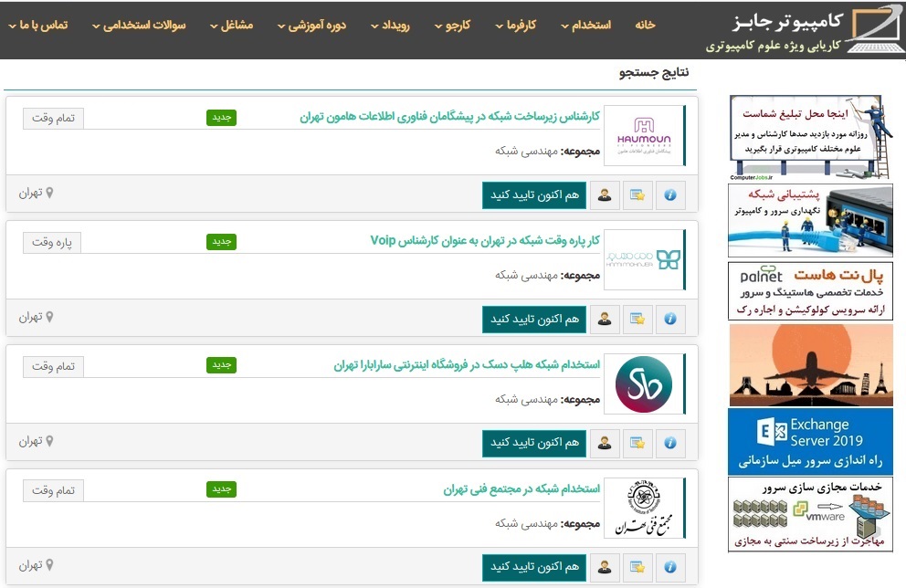Viewport: 906px width, 588px height.
Task: View employer profile icon for Voip job
Action: pos(605,319)
